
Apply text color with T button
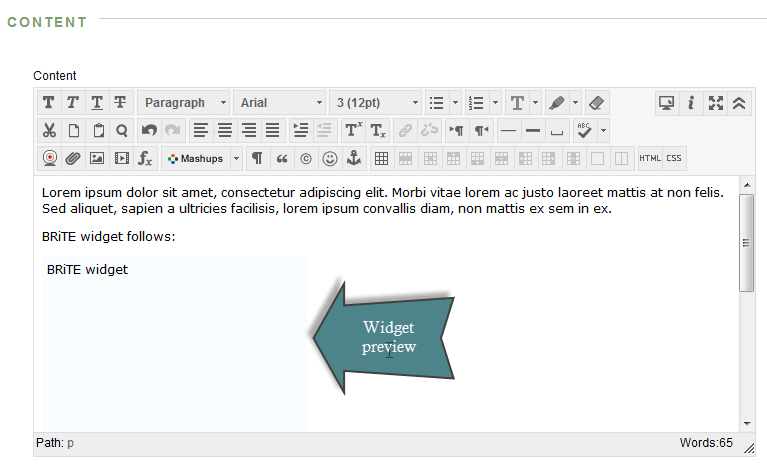click(517, 103)
